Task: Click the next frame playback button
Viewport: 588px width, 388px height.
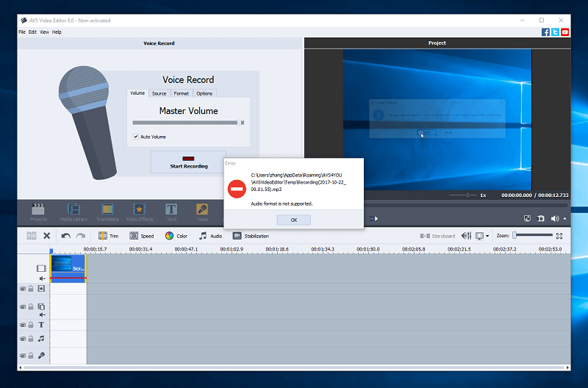Action: (373, 218)
